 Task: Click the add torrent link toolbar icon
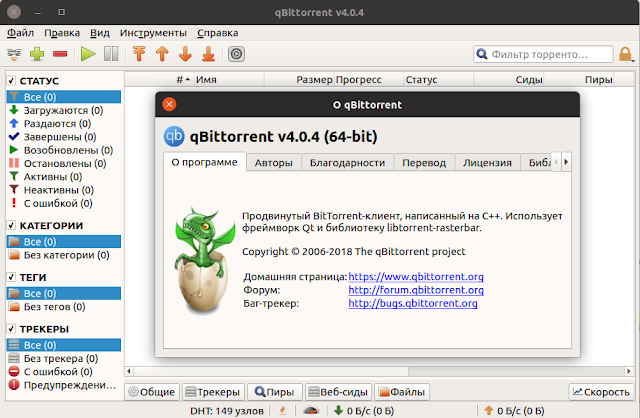pos(14,54)
